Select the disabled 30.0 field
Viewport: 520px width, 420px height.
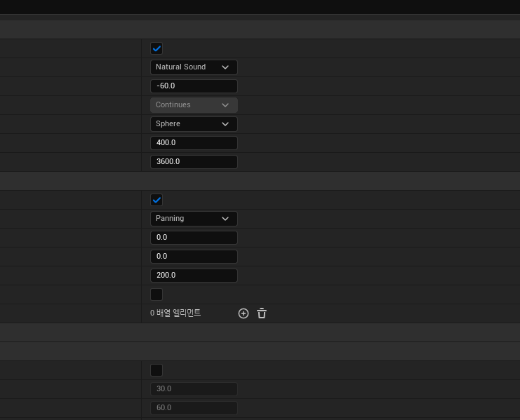click(x=194, y=389)
